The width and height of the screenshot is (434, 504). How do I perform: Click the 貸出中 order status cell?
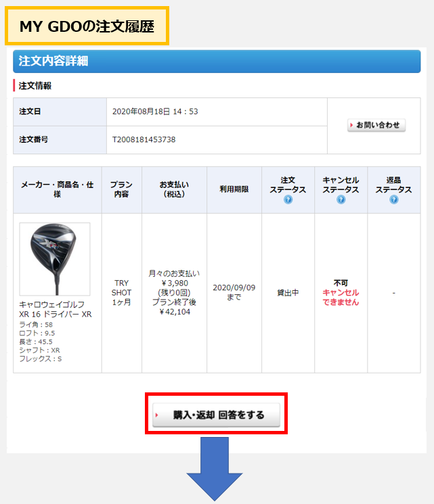tap(288, 293)
